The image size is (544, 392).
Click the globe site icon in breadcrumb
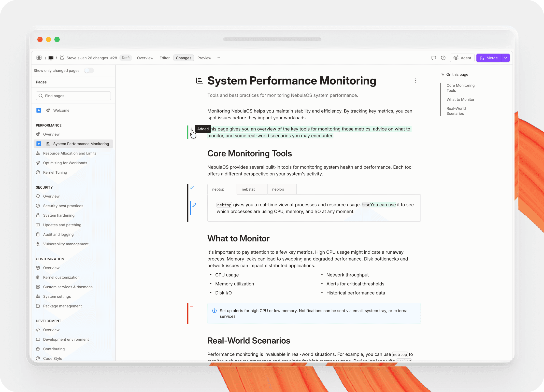(39, 58)
